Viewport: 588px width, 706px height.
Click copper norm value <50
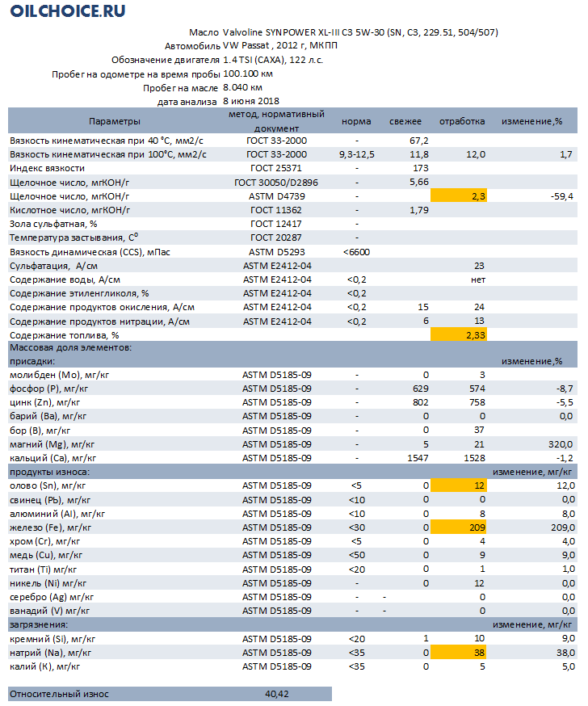click(356, 555)
